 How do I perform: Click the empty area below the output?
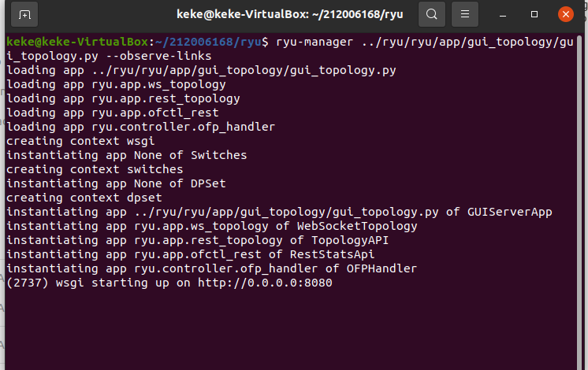click(291, 330)
